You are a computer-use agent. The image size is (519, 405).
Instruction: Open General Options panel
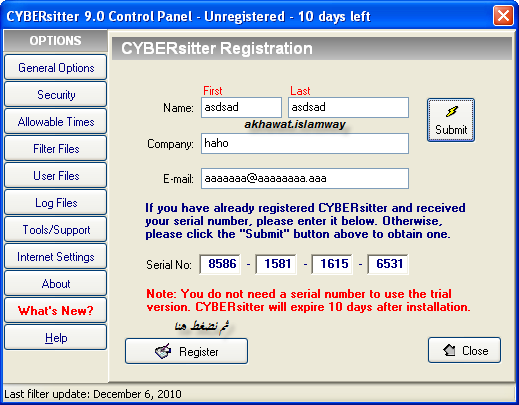[56, 67]
